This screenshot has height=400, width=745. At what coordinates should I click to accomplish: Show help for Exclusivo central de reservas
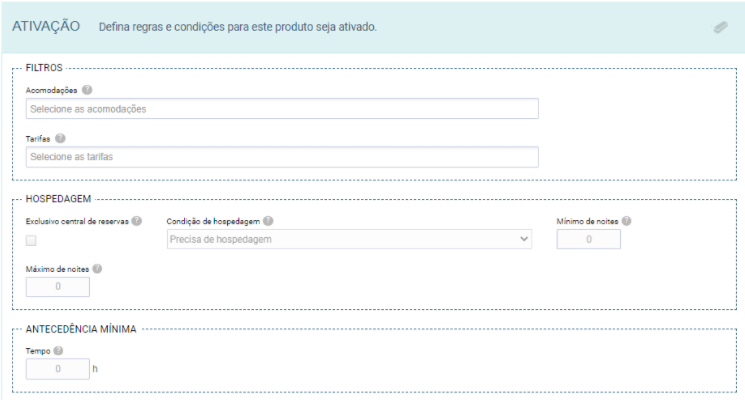click(x=137, y=221)
